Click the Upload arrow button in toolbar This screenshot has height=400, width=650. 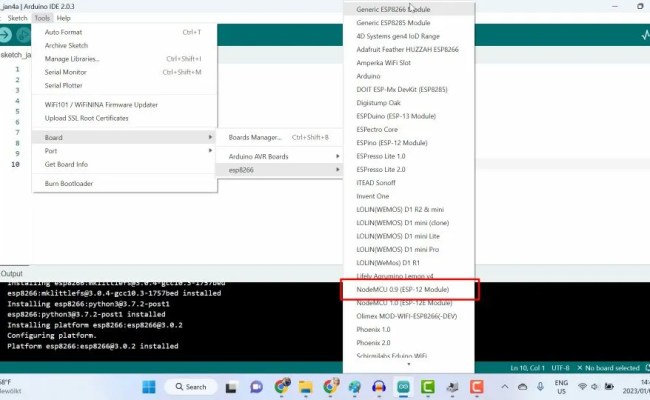(x=5, y=35)
